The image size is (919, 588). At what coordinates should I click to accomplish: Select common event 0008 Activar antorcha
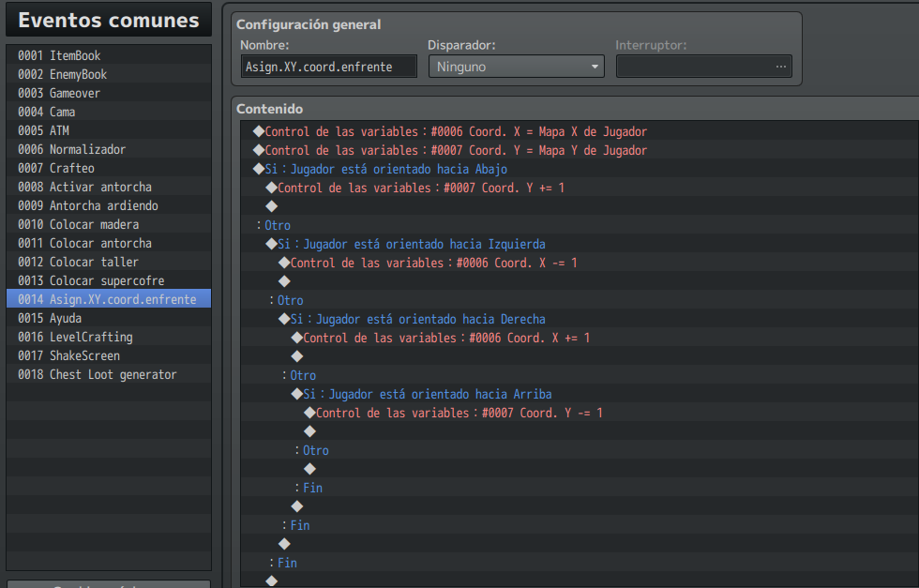(109, 187)
